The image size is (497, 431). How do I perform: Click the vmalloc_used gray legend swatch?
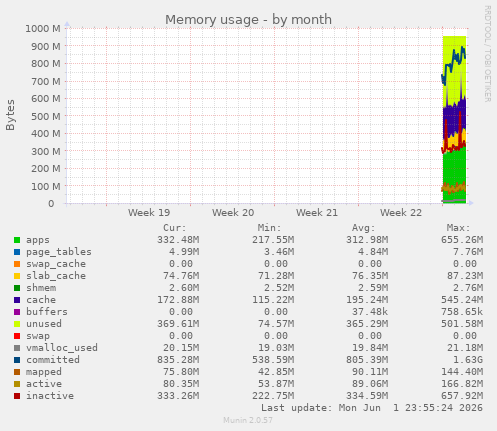pos(17,348)
